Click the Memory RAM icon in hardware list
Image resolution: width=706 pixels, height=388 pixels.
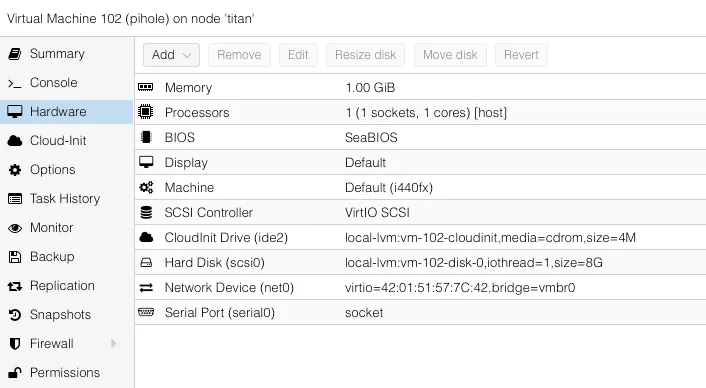[x=146, y=87]
